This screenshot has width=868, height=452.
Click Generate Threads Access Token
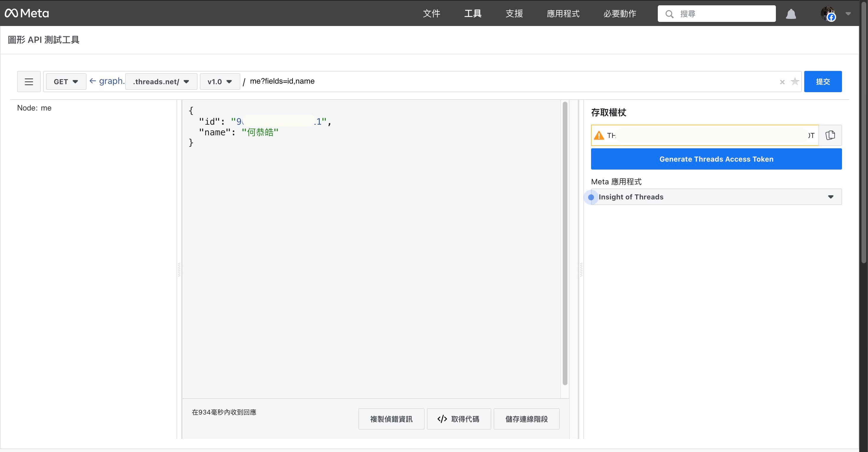(716, 159)
